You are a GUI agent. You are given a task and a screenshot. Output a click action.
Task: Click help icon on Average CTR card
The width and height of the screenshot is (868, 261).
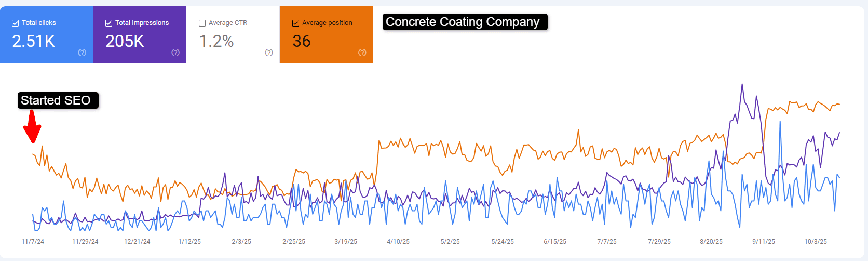(x=269, y=53)
